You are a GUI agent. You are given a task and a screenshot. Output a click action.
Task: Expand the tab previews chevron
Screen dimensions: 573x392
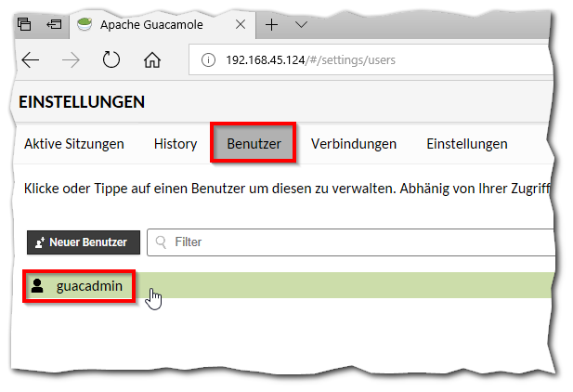point(301,24)
